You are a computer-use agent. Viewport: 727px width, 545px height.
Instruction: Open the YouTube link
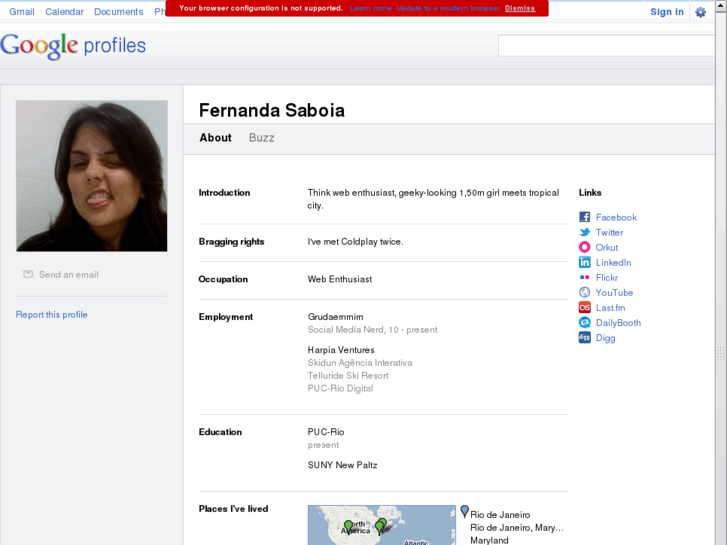point(614,293)
